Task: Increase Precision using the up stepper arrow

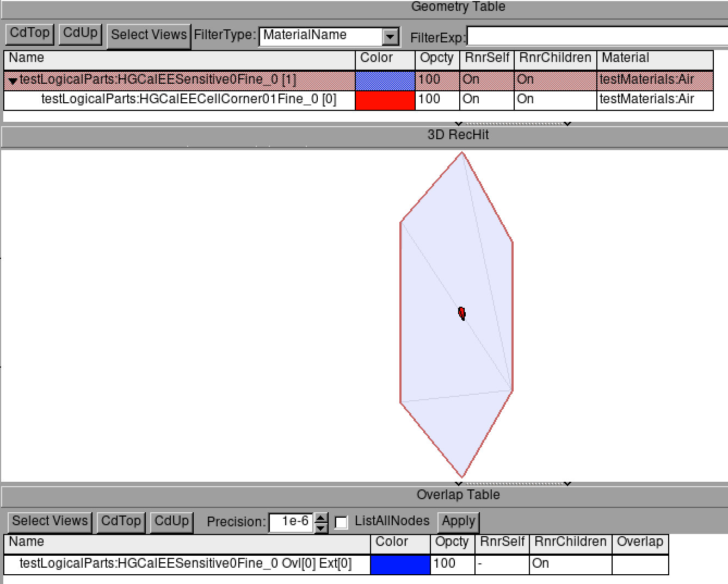Action: tap(321, 517)
